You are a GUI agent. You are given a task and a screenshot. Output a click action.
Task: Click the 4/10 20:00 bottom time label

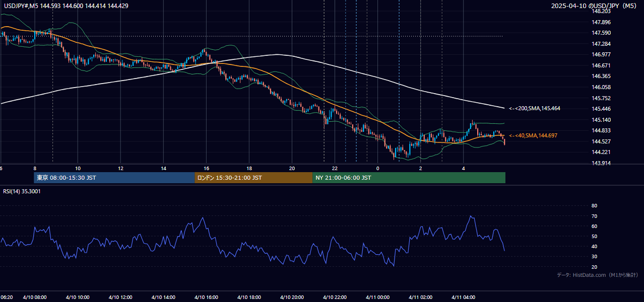[x=292, y=297]
